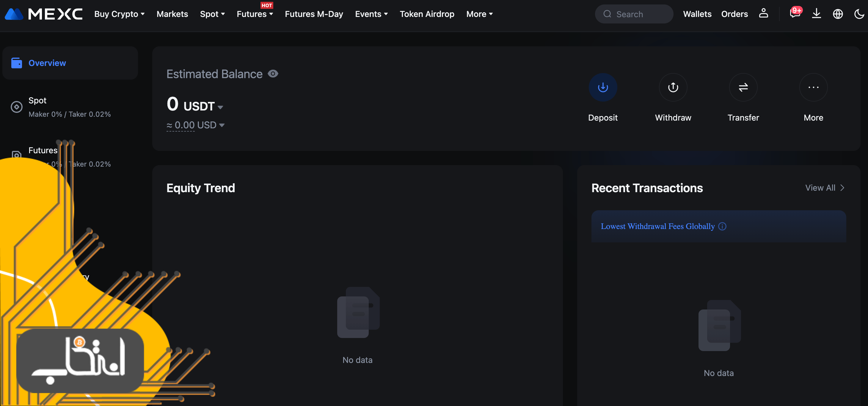This screenshot has width=868, height=406.
Task: Click the Withdraw icon
Action: coord(673,87)
